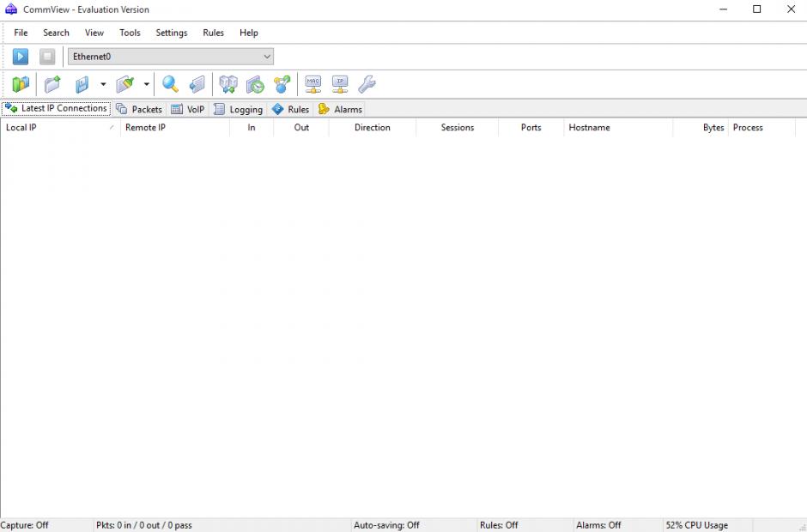Switch to the Packets tab
Viewport: 807px width, 532px height.
(139, 109)
